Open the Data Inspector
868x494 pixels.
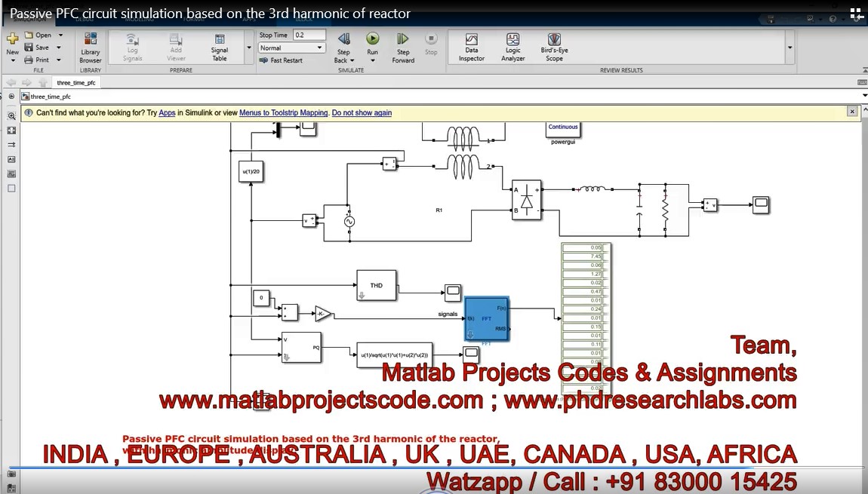click(472, 48)
